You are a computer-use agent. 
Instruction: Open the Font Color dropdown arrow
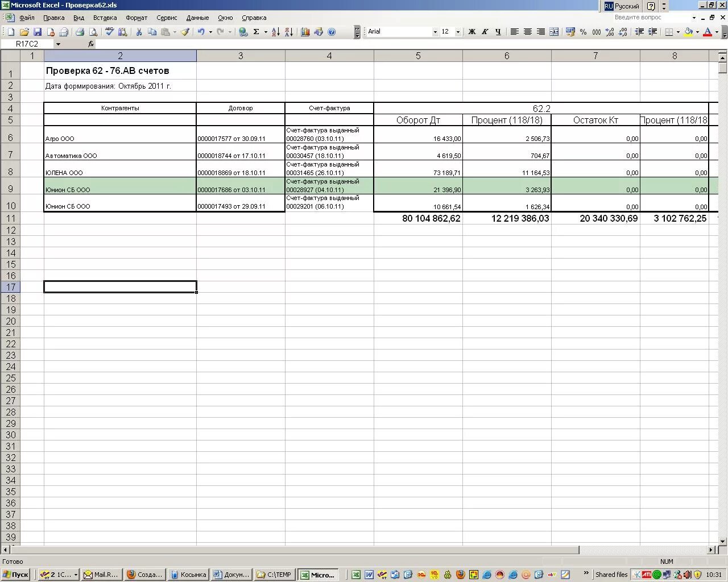pos(717,32)
